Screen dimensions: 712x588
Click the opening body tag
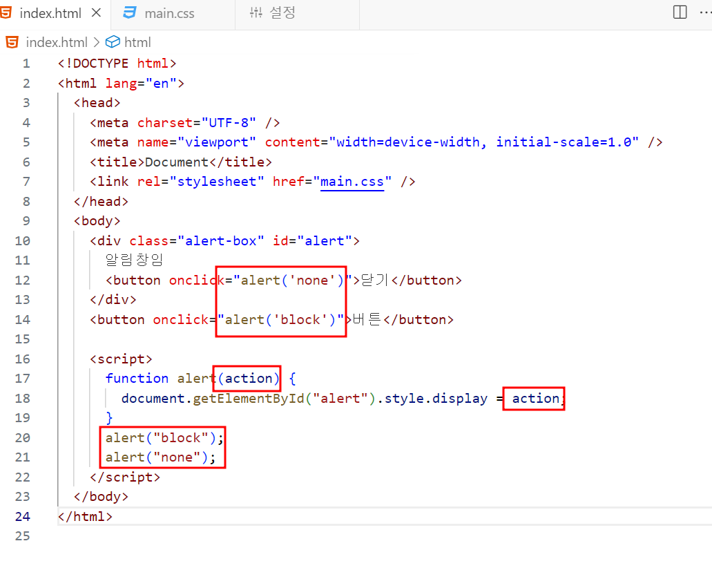point(97,221)
